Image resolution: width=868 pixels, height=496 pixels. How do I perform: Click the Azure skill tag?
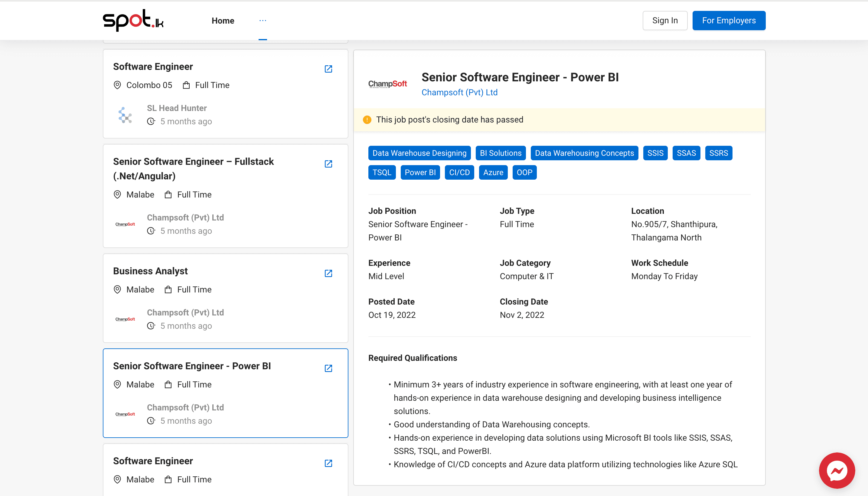point(493,173)
